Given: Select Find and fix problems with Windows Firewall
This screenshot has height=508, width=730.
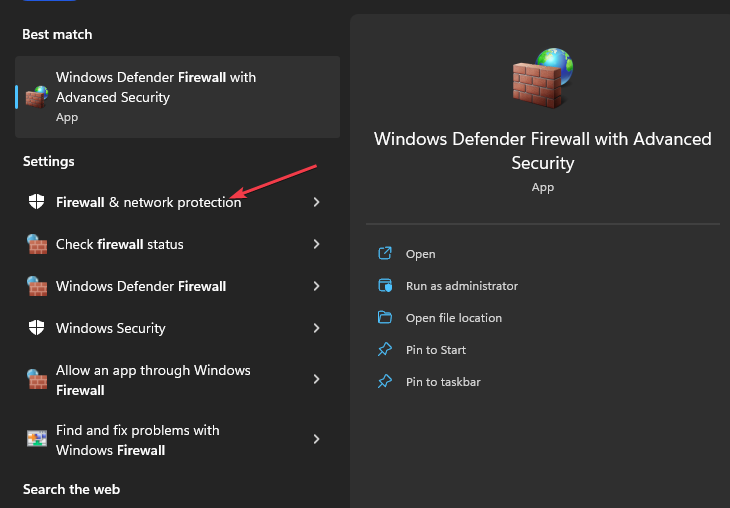Looking at the screenshot, I should pyautogui.click(x=138, y=440).
